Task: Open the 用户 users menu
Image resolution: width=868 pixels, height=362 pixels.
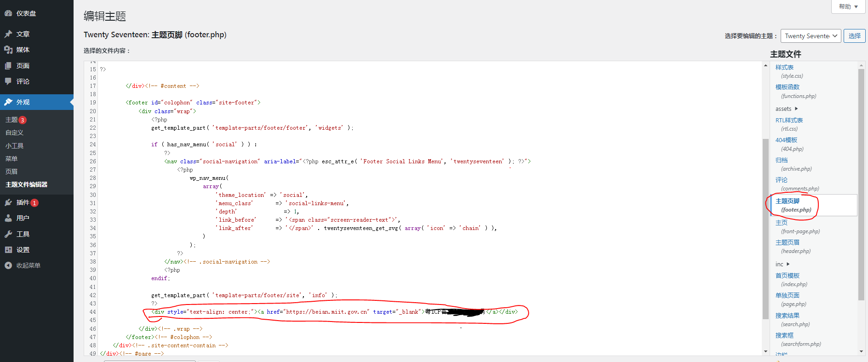Action: [37, 218]
